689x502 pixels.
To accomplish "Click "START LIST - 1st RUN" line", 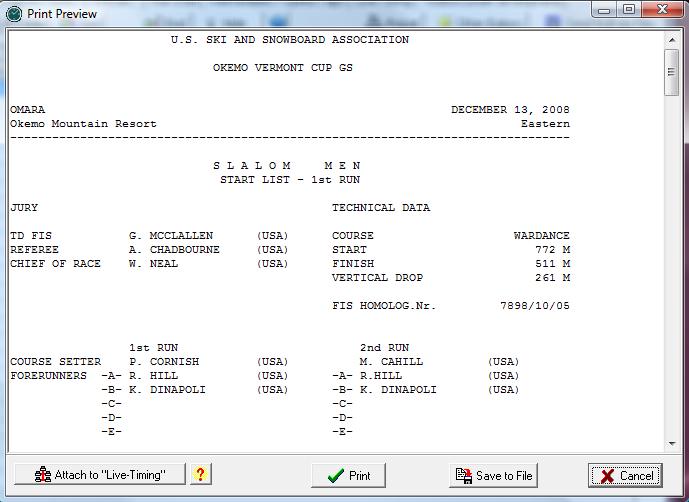I will click(290, 180).
